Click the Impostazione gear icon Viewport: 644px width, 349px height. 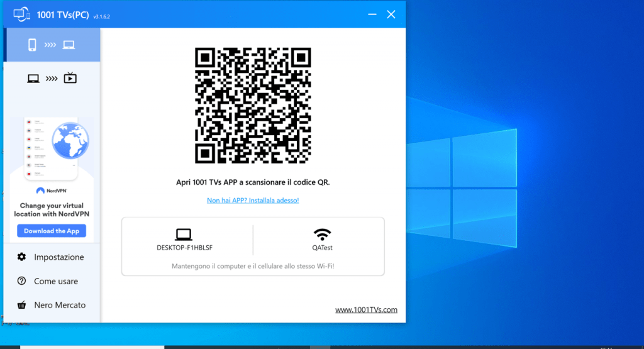tap(21, 257)
